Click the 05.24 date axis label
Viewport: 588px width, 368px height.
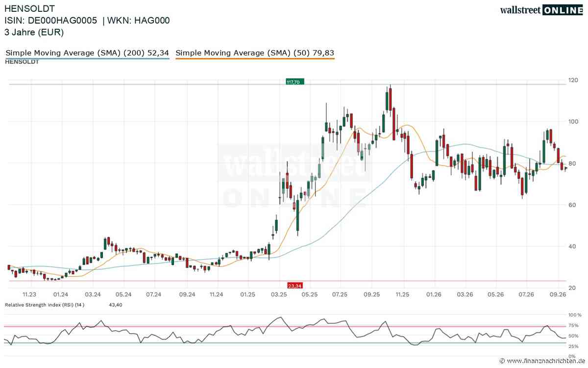point(123,294)
